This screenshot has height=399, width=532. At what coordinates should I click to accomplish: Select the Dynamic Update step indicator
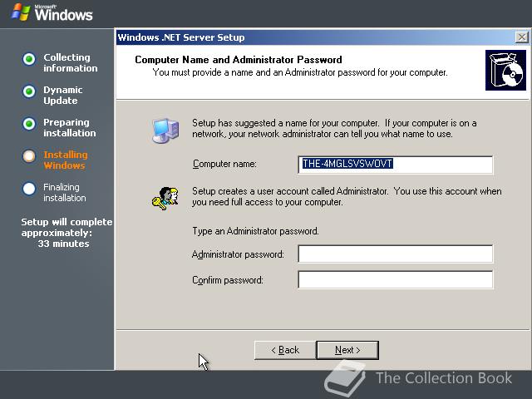coord(29,91)
